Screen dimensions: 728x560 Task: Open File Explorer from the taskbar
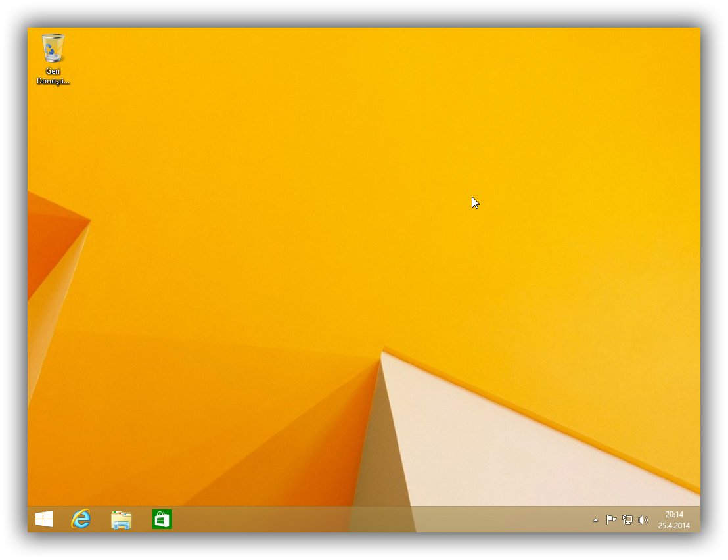[x=122, y=519]
